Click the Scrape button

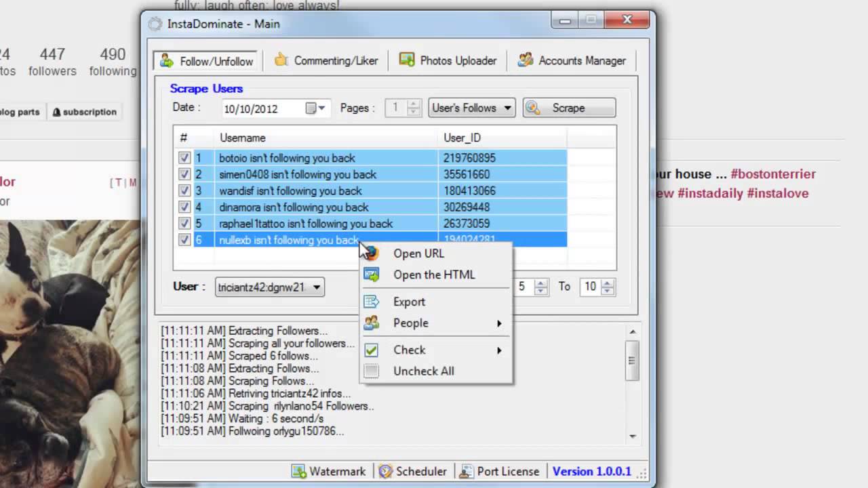569,108
